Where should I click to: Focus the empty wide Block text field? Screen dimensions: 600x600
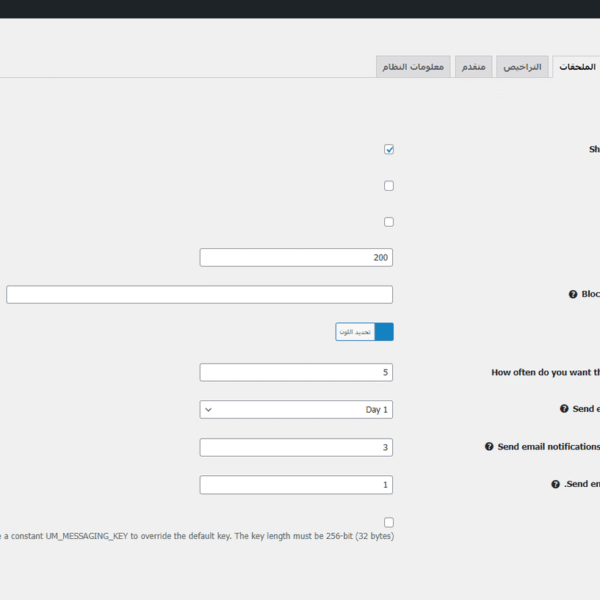point(200,295)
